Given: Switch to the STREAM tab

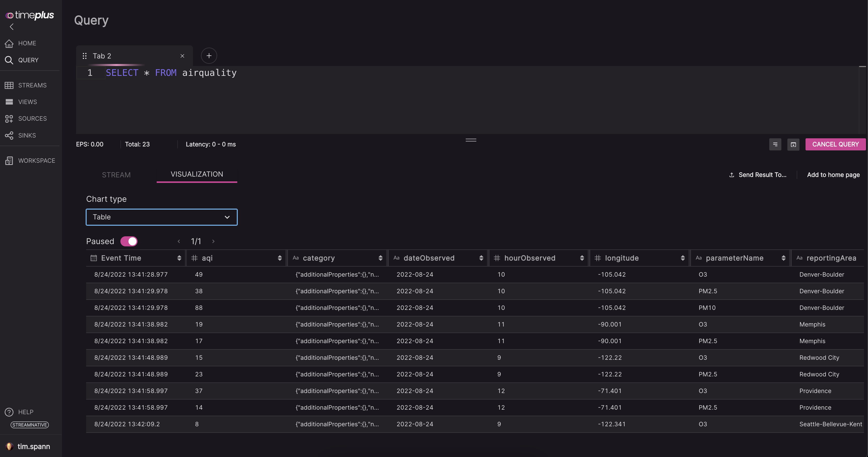Looking at the screenshot, I should (116, 175).
